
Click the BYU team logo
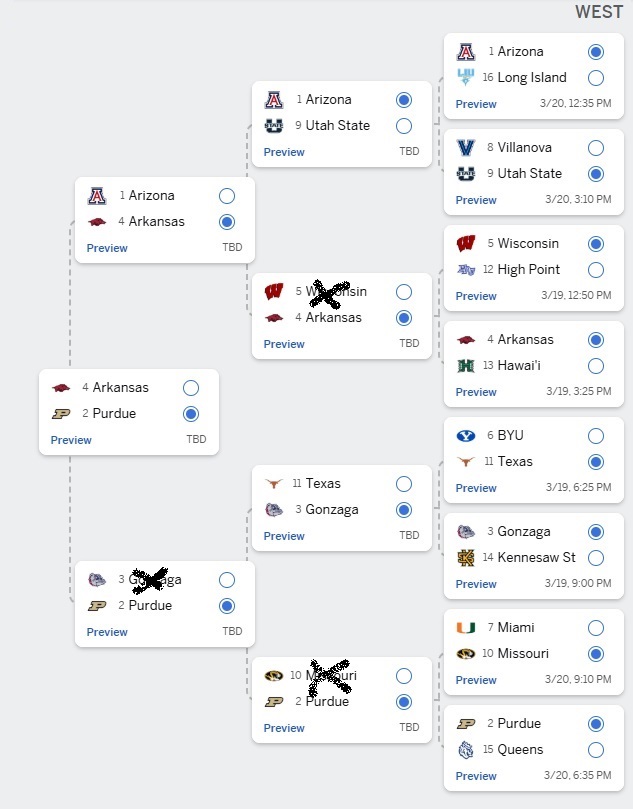coord(466,435)
